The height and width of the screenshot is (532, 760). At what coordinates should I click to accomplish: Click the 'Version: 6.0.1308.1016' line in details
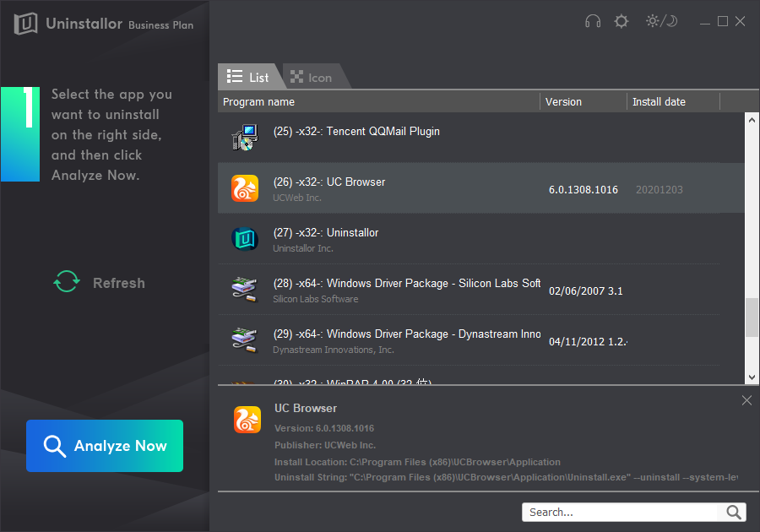(324, 428)
